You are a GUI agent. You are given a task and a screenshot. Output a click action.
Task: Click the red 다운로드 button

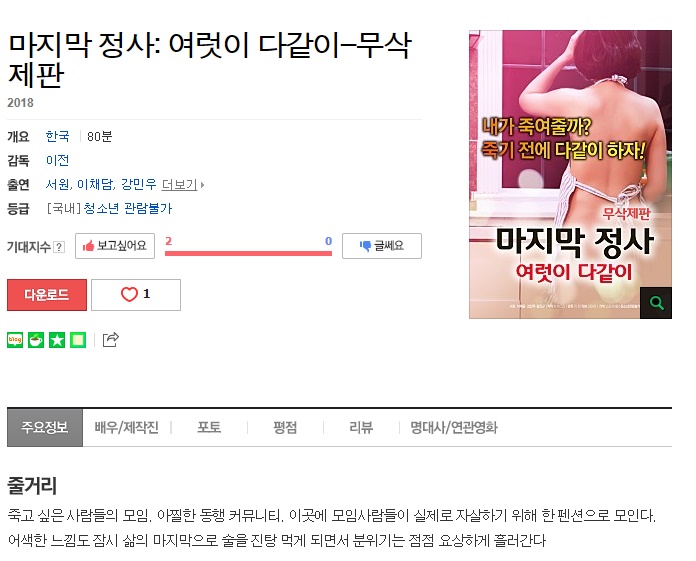47,295
